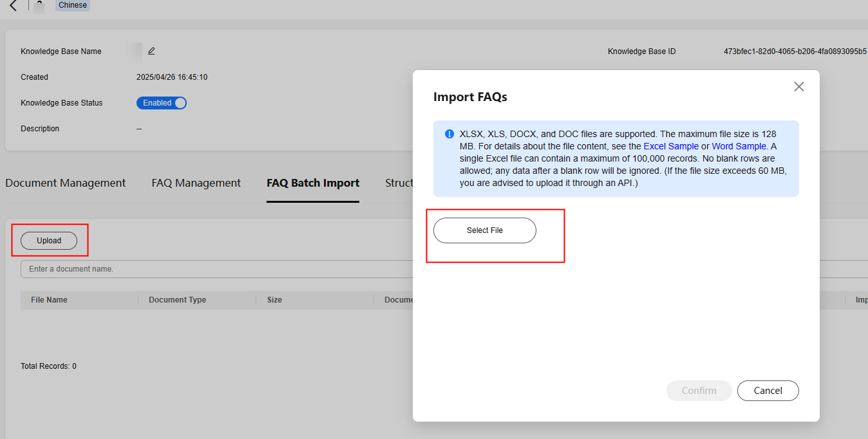Click the info icon in the notice
The height and width of the screenshot is (439, 868).
click(x=449, y=135)
